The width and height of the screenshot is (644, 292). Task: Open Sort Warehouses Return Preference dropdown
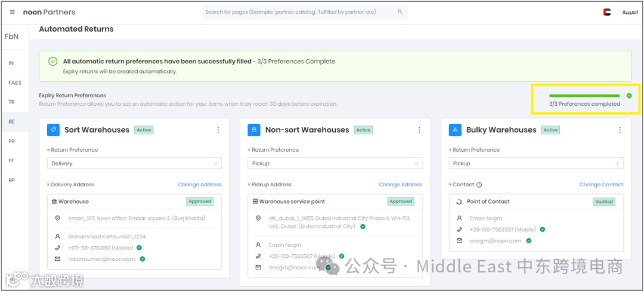point(134,163)
